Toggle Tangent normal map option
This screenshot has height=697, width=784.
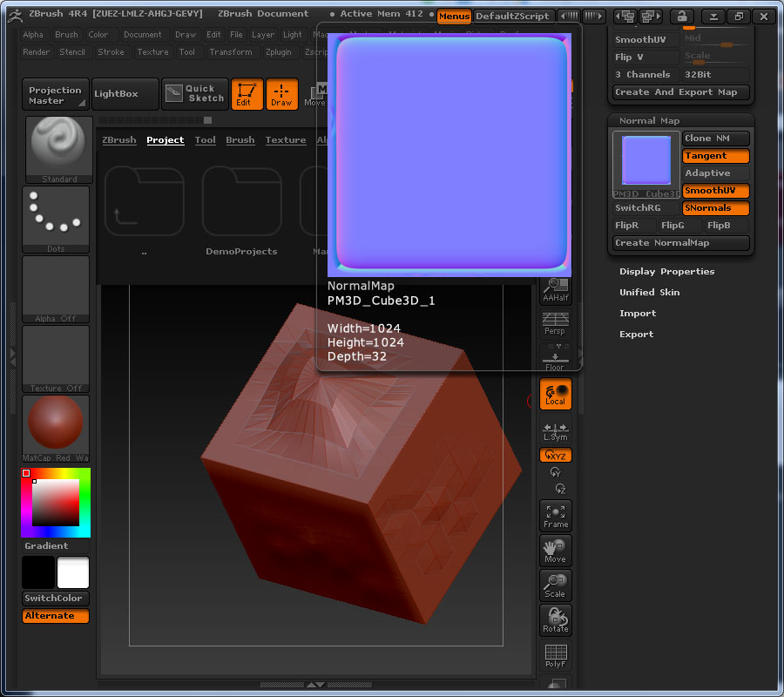715,155
